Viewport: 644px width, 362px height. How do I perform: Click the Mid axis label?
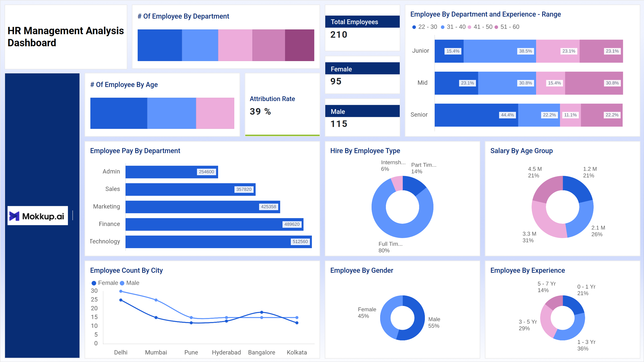422,83
